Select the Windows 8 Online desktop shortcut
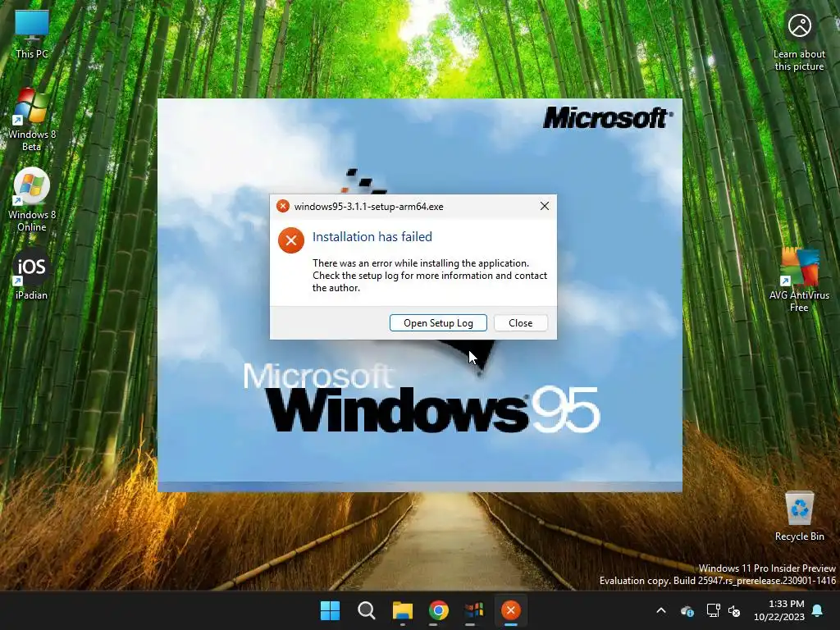 tap(32, 200)
